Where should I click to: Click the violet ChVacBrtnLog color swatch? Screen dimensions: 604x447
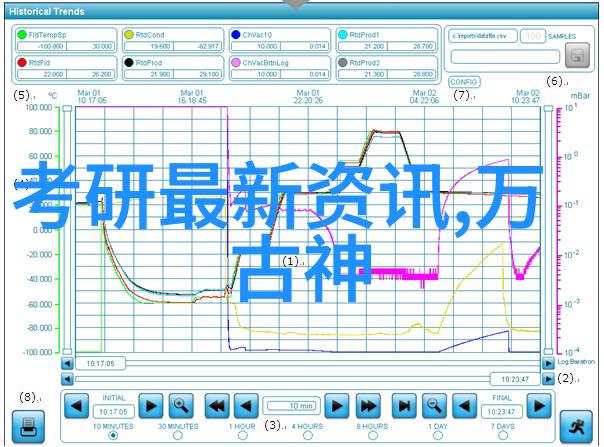point(236,62)
